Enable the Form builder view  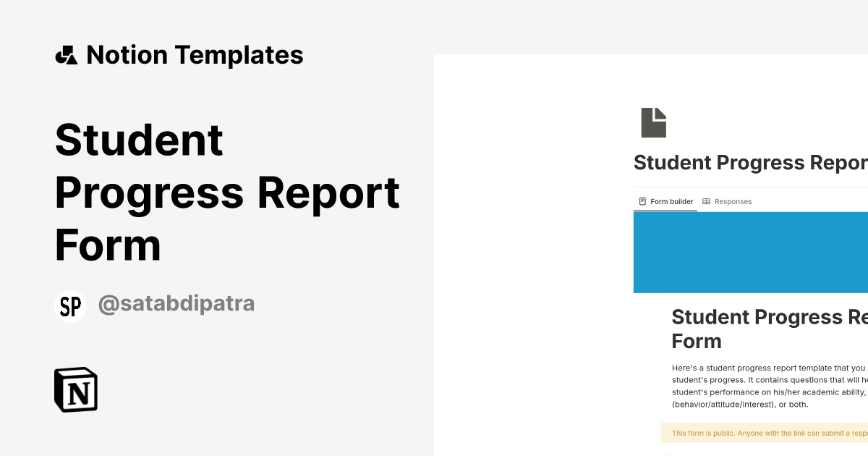(665, 201)
